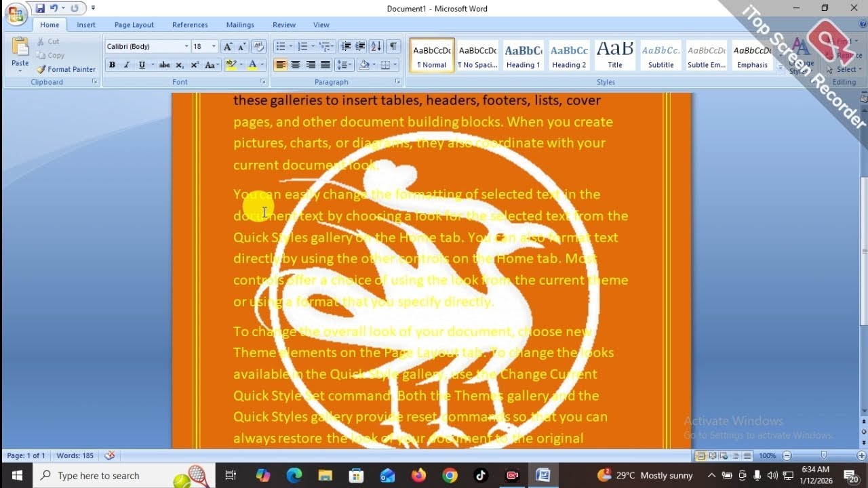The width and height of the screenshot is (868, 488).
Task: Grow the font size
Action: (x=228, y=47)
